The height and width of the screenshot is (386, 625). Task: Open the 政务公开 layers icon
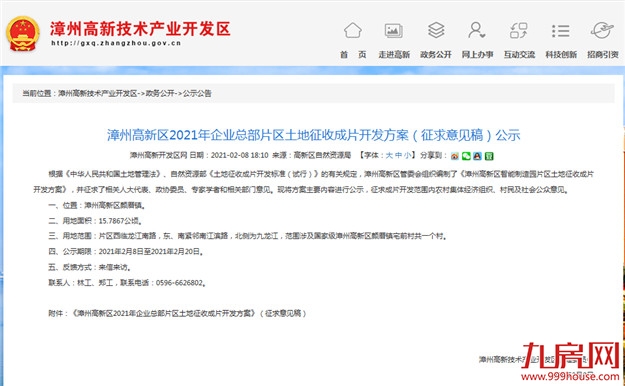point(436,30)
